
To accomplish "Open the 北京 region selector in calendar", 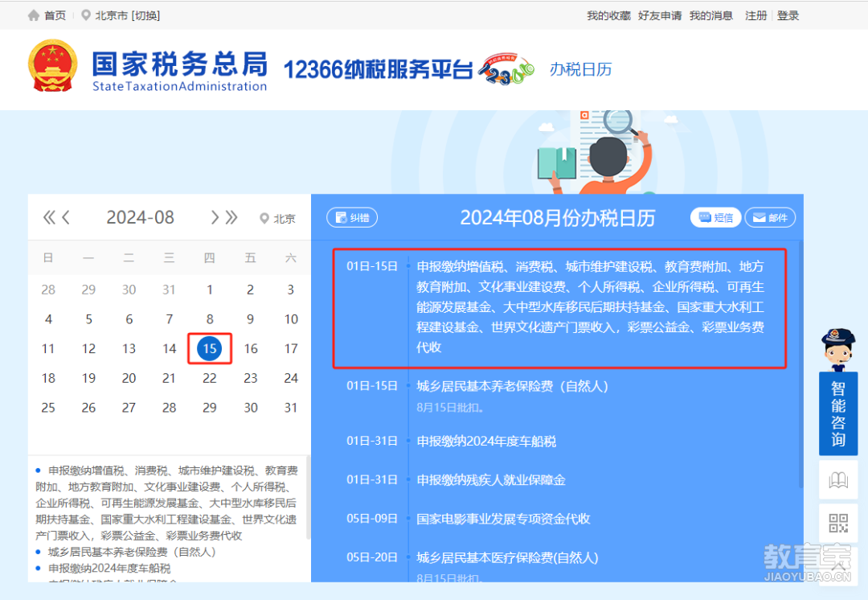I will click(278, 218).
